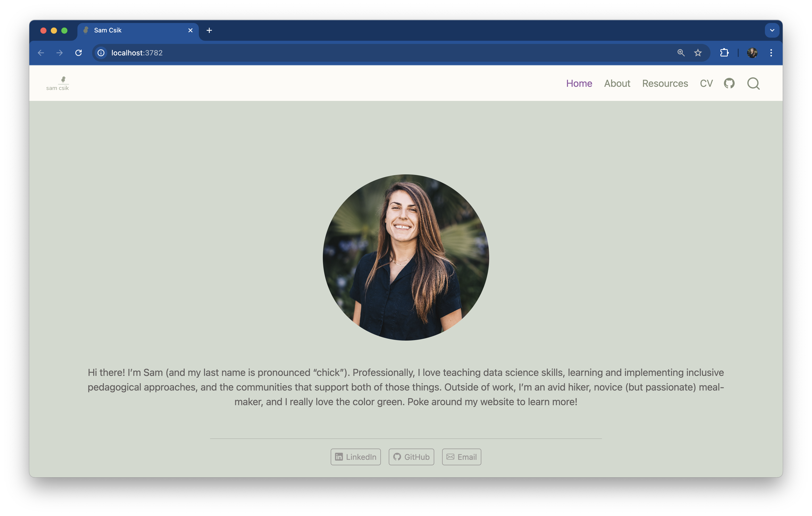Open the site search magnifier icon
812x516 pixels.
[x=753, y=84]
